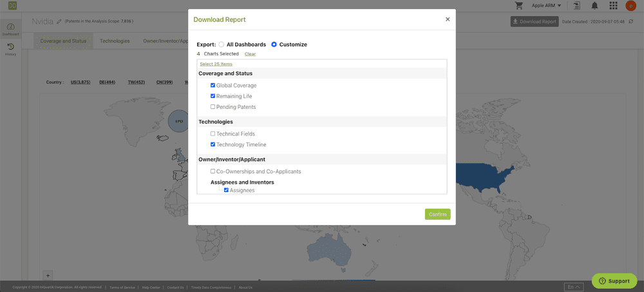Open the En language selector
The image size is (644, 292).
[x=574, y=287]
